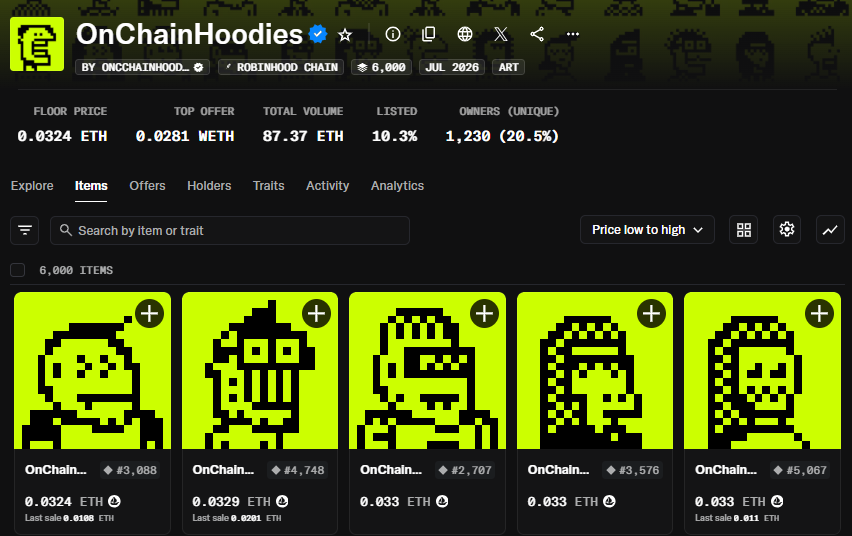The height and width of the screenshot is (536, 852).
Task: Click the ROBINHOOD CHAIN tag
Action: (x=281, y=67)
